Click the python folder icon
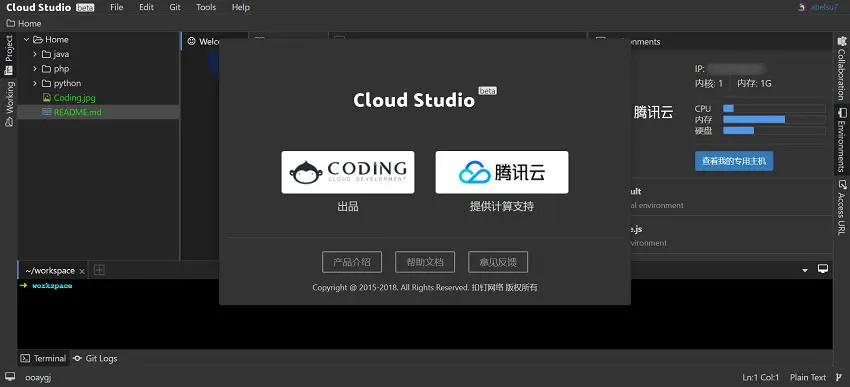Viewport: 850px width, 387px height. click(x=47, y=83)
